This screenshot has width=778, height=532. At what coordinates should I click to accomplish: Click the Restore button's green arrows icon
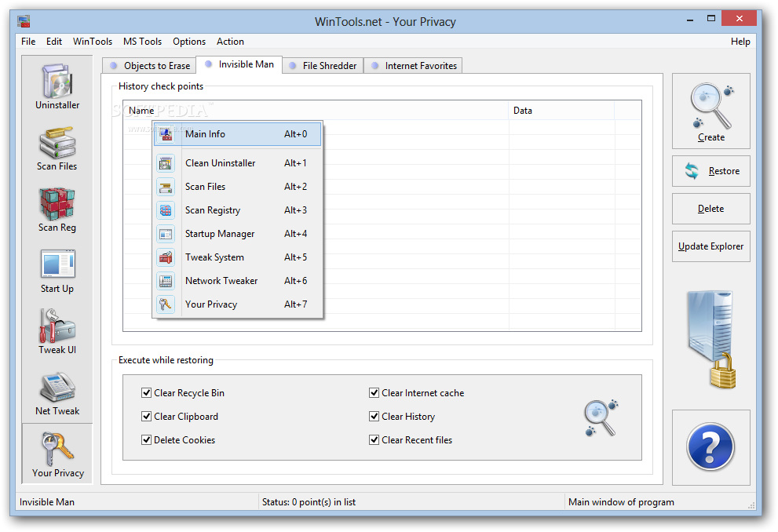pos(692,171)
